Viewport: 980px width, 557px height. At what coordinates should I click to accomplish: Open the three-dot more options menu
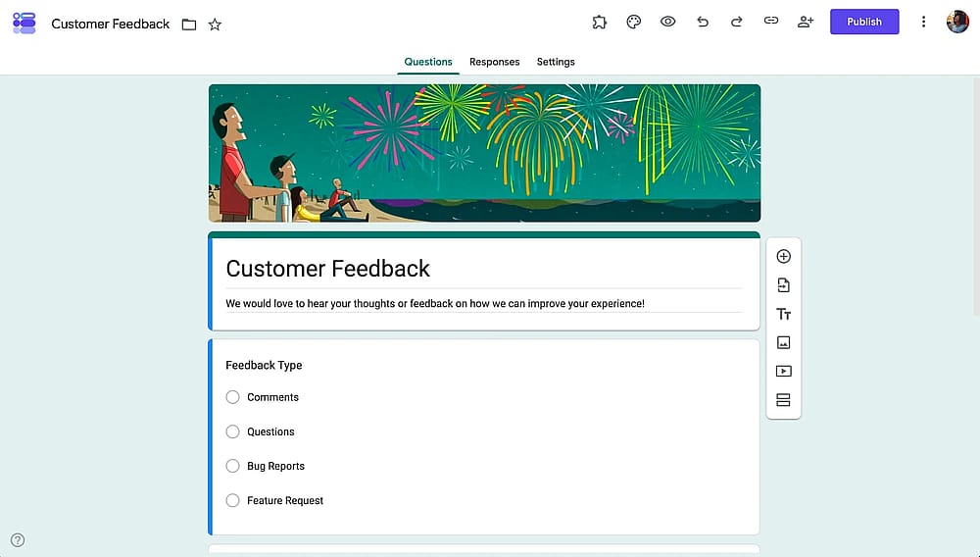tap(923, 22)
